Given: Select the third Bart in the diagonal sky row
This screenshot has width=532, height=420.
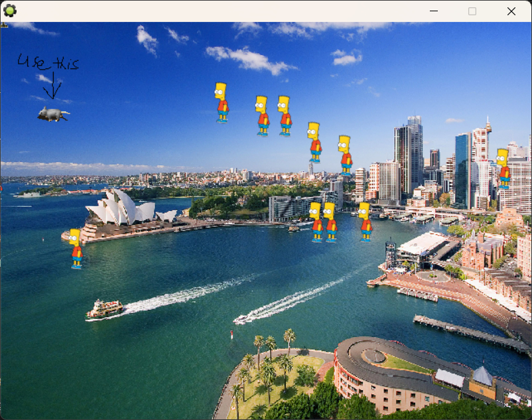Looking at the screenshot, I should [x=285, y=115].
